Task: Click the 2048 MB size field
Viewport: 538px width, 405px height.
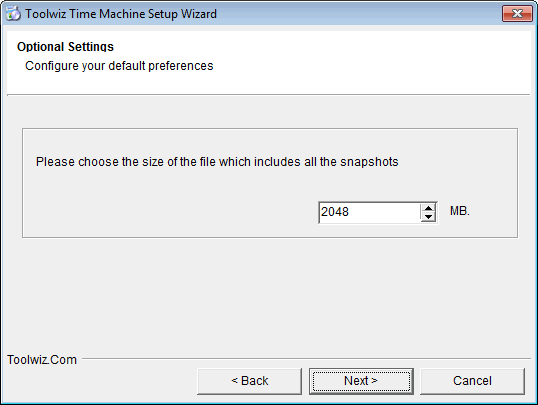Action: click(377, 212)
